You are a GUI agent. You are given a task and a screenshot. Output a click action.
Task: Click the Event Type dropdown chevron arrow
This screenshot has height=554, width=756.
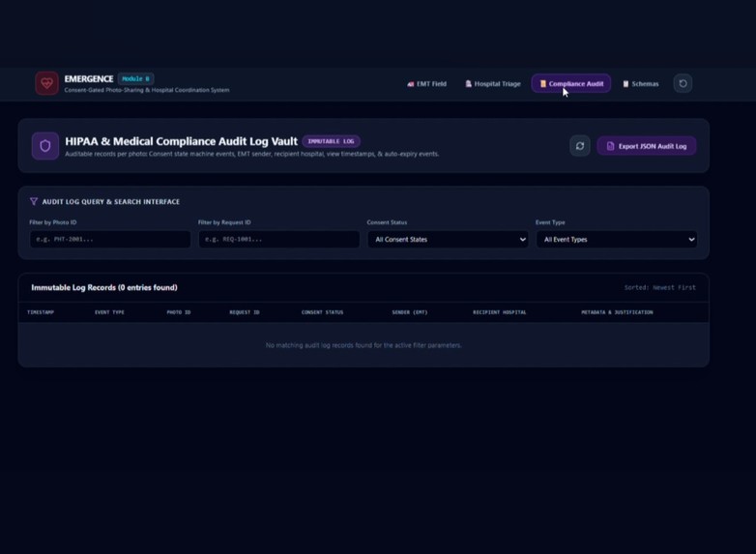tap(691, 239)
